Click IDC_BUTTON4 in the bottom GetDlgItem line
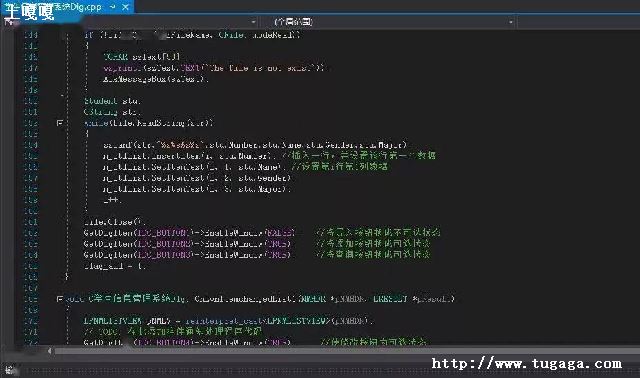 pos(165,342)
